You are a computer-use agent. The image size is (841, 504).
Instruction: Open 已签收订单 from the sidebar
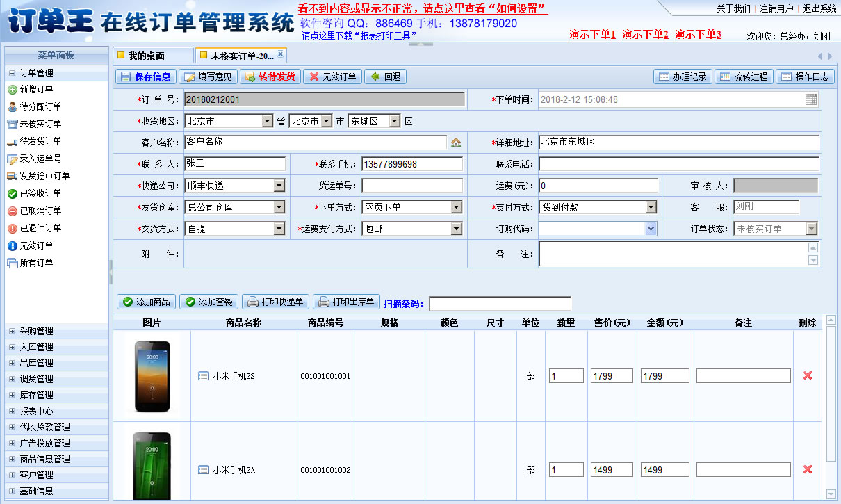pyautogui.click(x=40, y=194)
